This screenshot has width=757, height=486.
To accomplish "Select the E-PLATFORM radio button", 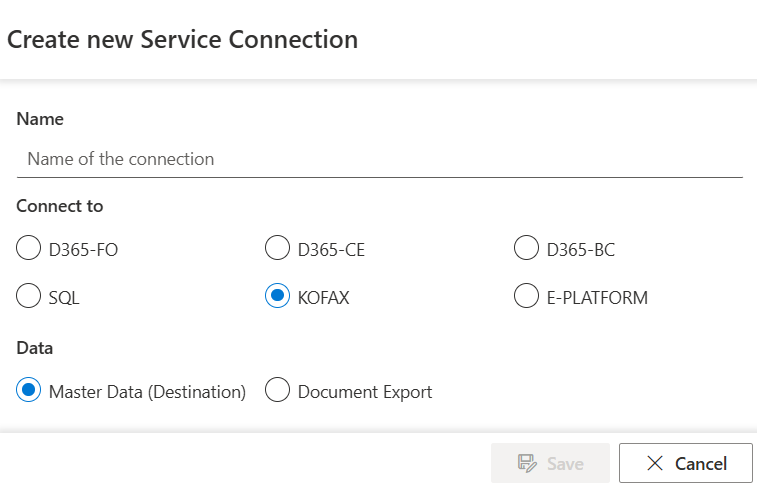I will click(526, 297).
